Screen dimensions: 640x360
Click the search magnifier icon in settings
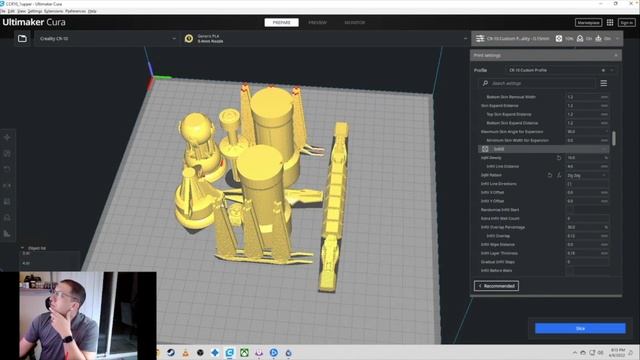485,83
